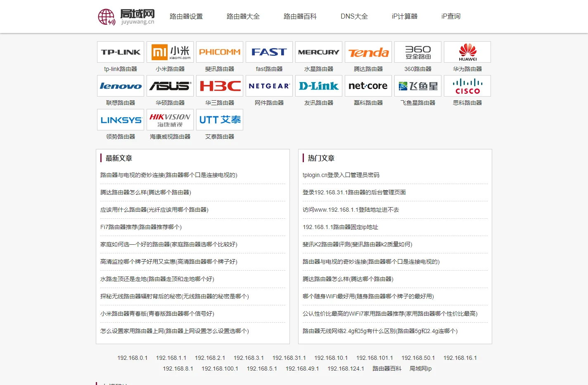Open 登录192.168.31.1路由器的后台管理页面 article

click(x=354, y=192)
